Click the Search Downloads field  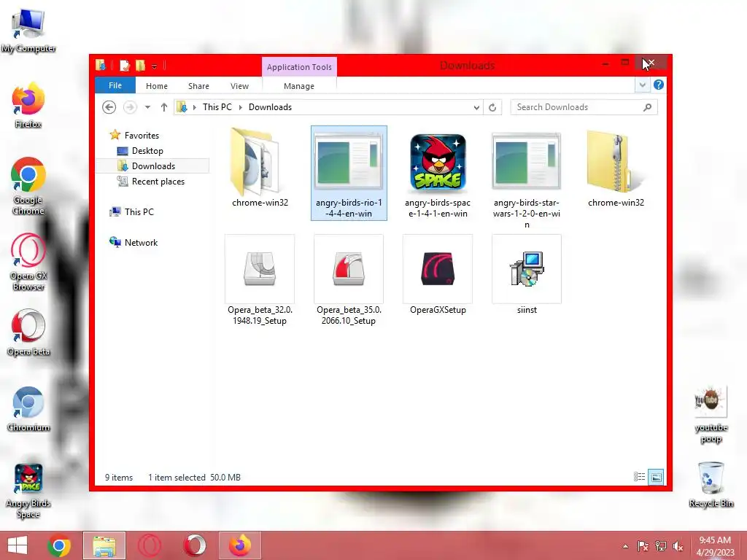[x=584, y=107]
